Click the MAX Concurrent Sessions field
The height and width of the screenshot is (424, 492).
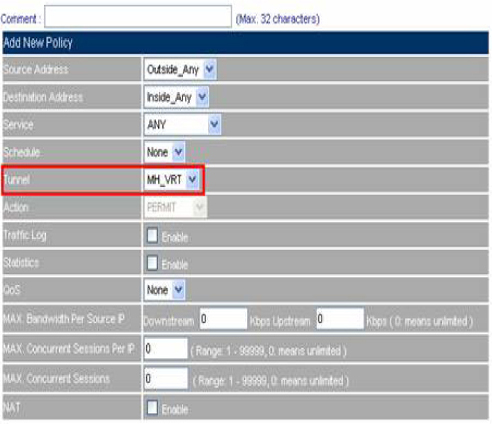(x=166, y=378)
